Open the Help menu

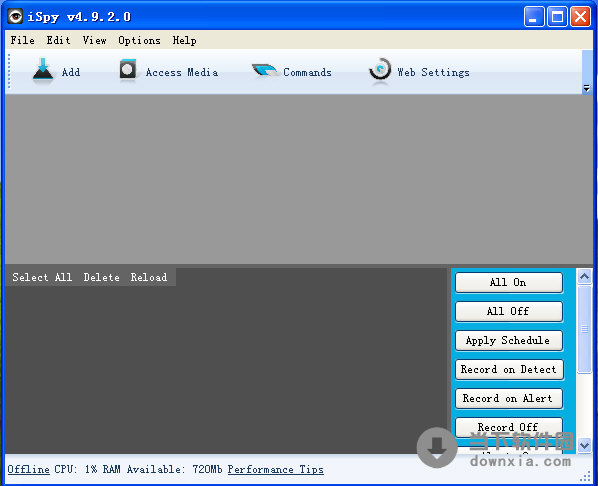tap(185, 40)
